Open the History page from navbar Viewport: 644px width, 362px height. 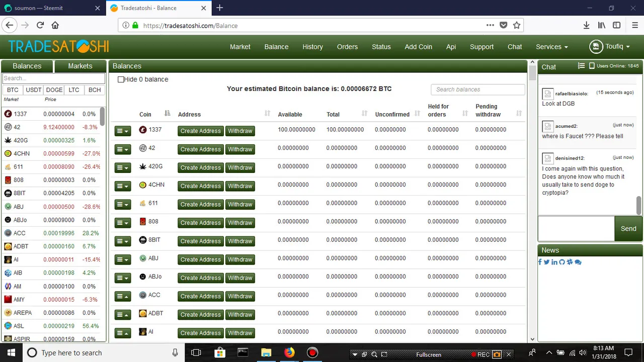point(312,47)
